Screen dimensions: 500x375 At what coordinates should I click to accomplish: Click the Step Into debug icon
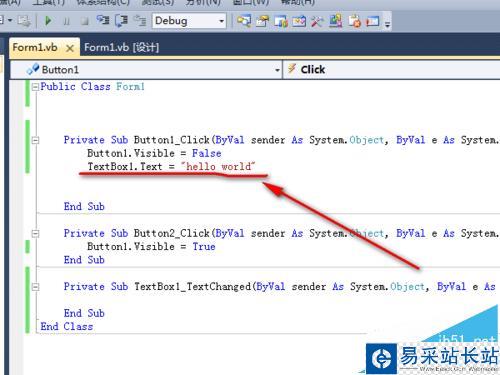click(103, 21)
